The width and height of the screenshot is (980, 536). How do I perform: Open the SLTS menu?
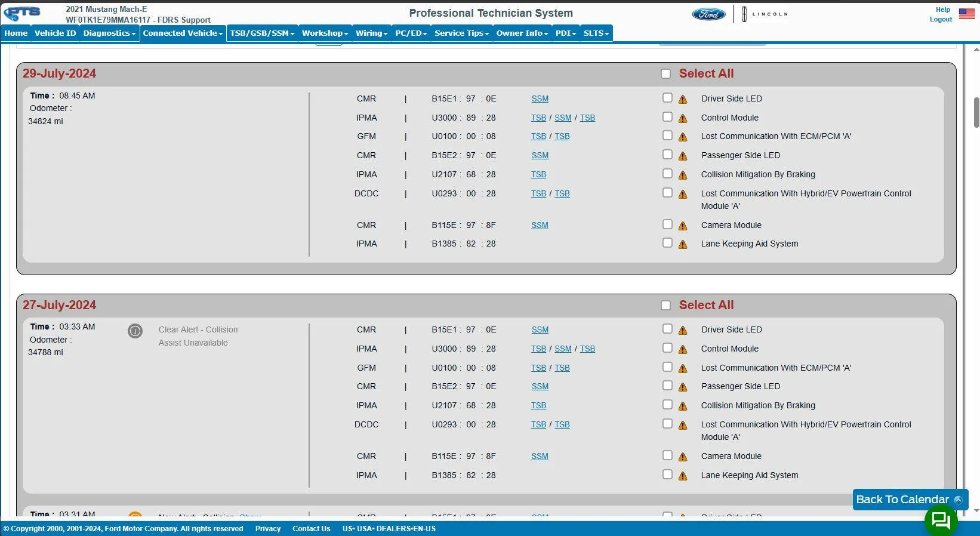[596, 33]
